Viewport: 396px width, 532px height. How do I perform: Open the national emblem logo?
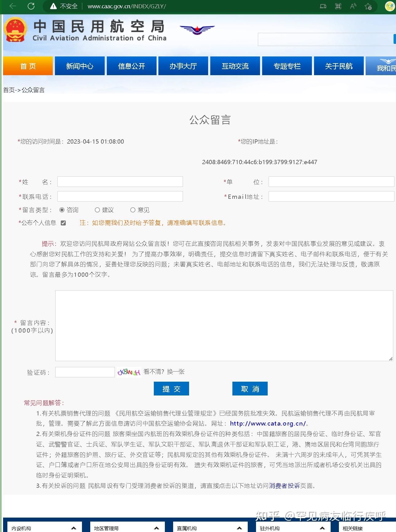click(x=15, y=30)
